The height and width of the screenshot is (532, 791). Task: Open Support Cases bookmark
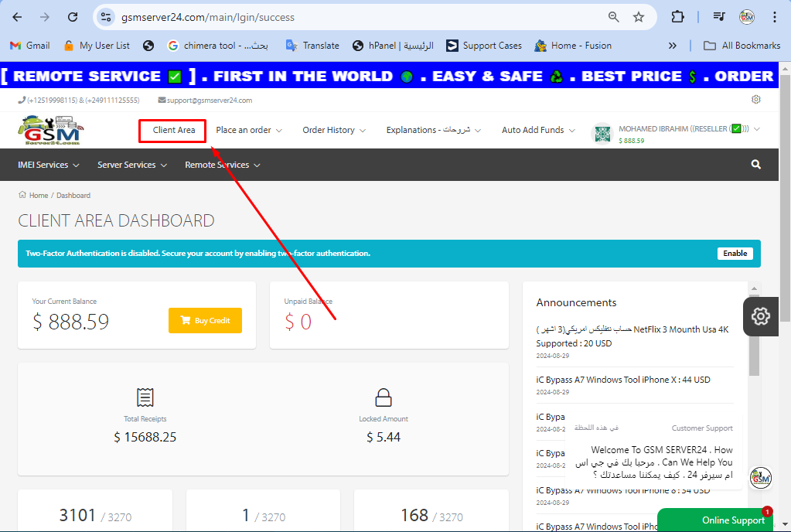tap(484, 46)
